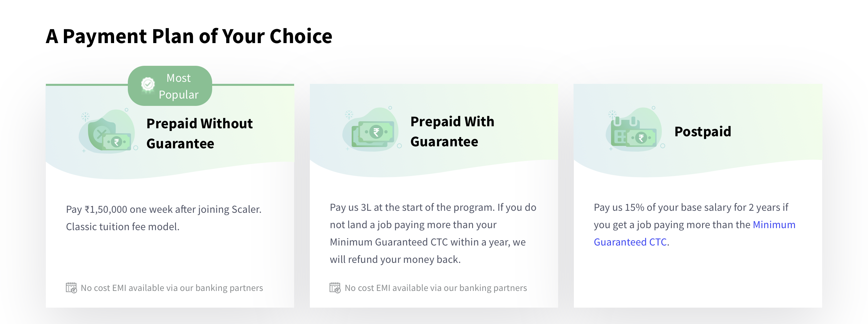The width and height of the screenshot is (868, 324).
Task: Click No cost EMI note under Prepaid With Guarantee
Action: pos(435,288)
